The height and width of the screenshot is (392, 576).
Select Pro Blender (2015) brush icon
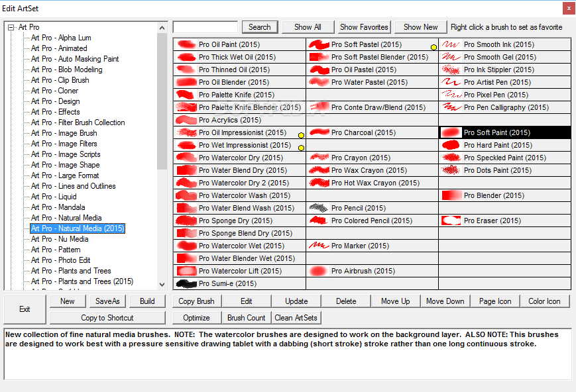[x=451, y=195]
